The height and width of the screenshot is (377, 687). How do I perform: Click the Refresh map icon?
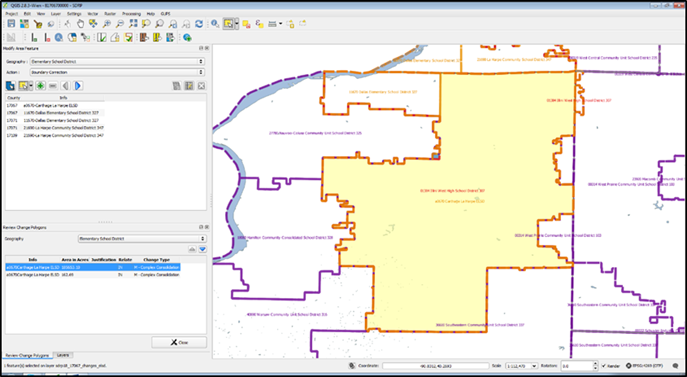click(199, 24)
